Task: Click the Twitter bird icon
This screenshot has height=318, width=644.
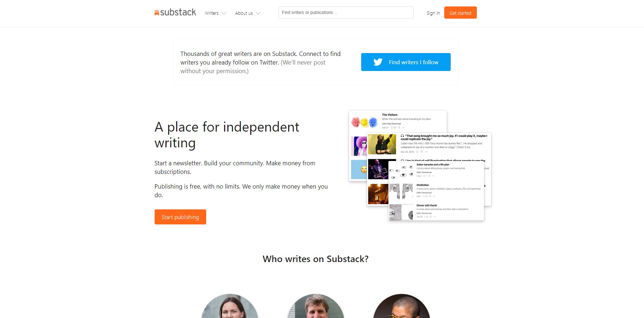Action: pos(378,62)
